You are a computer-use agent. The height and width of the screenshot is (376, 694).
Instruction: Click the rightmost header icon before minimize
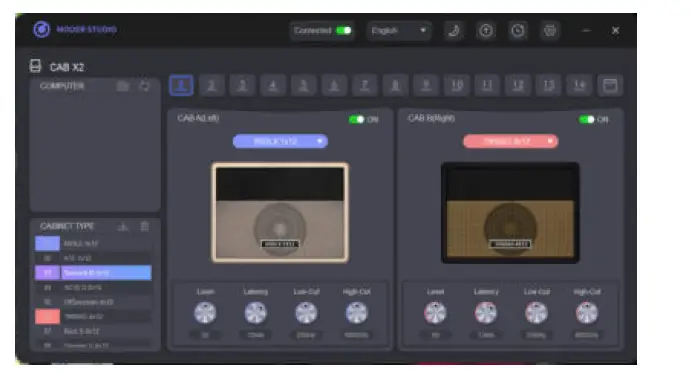550,31
